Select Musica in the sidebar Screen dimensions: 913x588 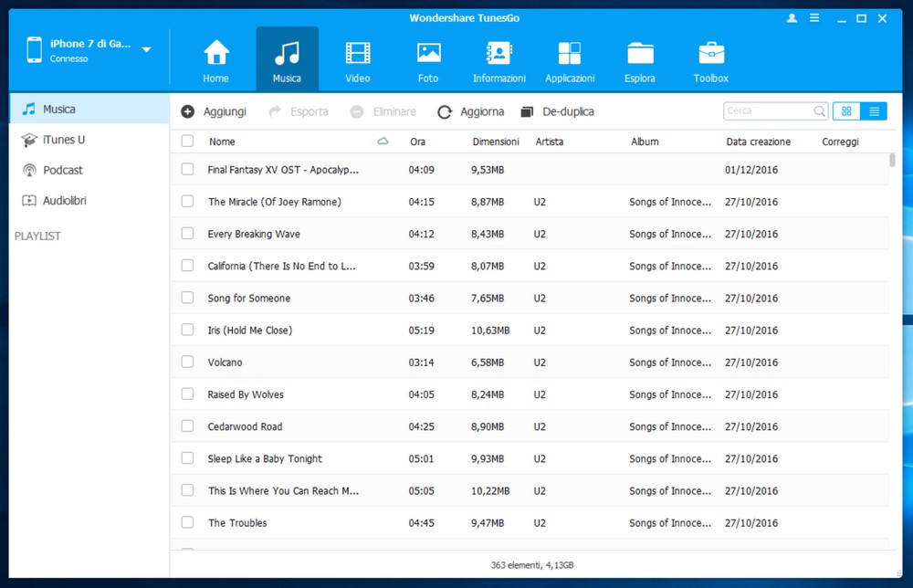click(89, 109)
